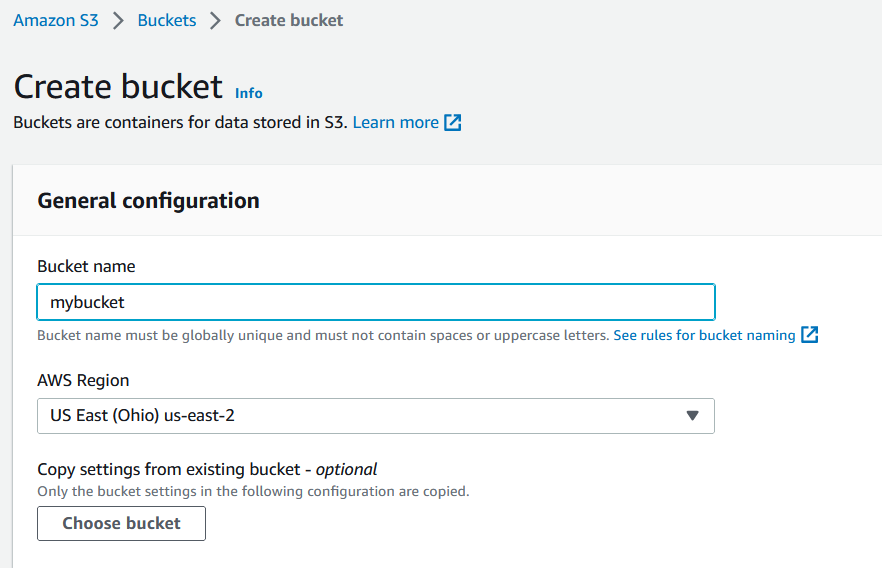Open the Info link beside Create bucket title
This screenshot has height=568, width=882.
[249, 93]
